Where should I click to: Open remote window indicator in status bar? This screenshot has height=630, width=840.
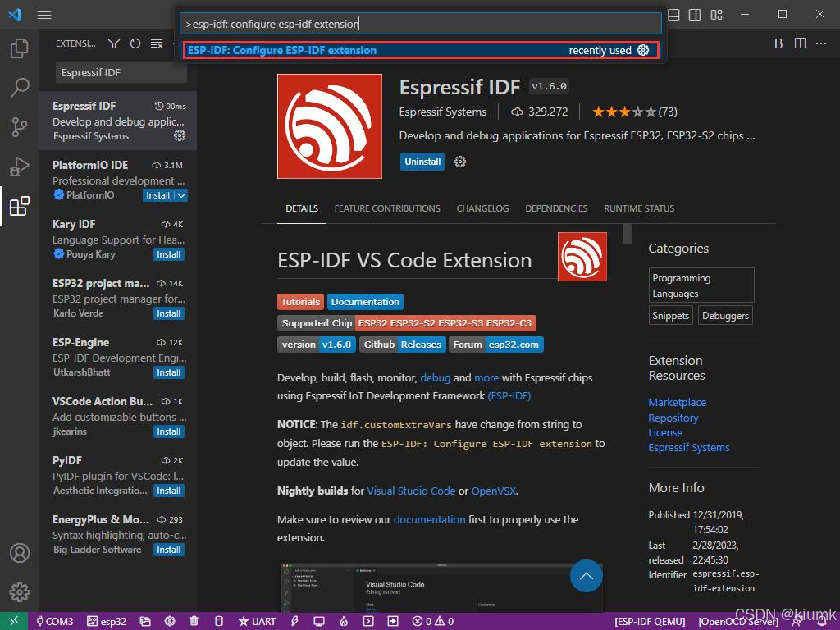[x=14, y=621]
